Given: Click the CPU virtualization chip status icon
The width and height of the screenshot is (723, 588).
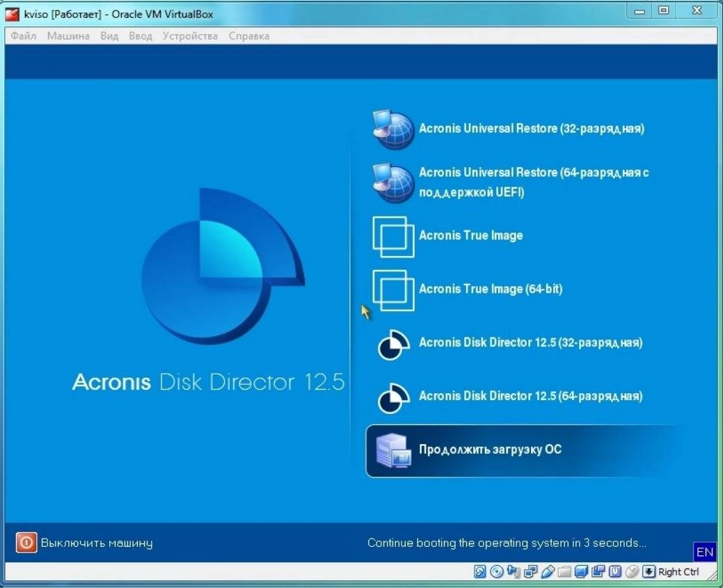Looking at the screenshot, I should pos(616,571).
